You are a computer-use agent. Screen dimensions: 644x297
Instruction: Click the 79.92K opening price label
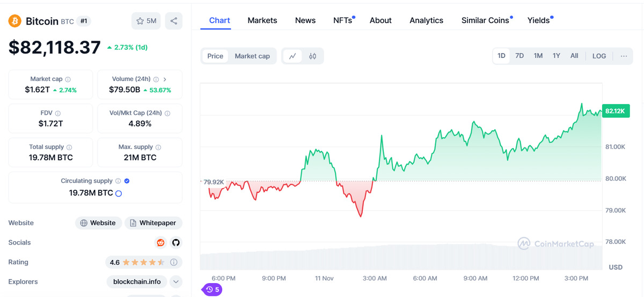point(214,182)
